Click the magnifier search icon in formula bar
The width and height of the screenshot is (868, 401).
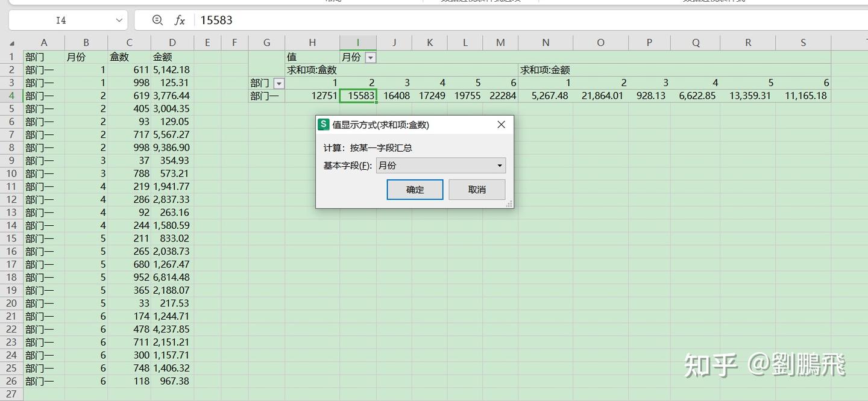tap(157, 20)
